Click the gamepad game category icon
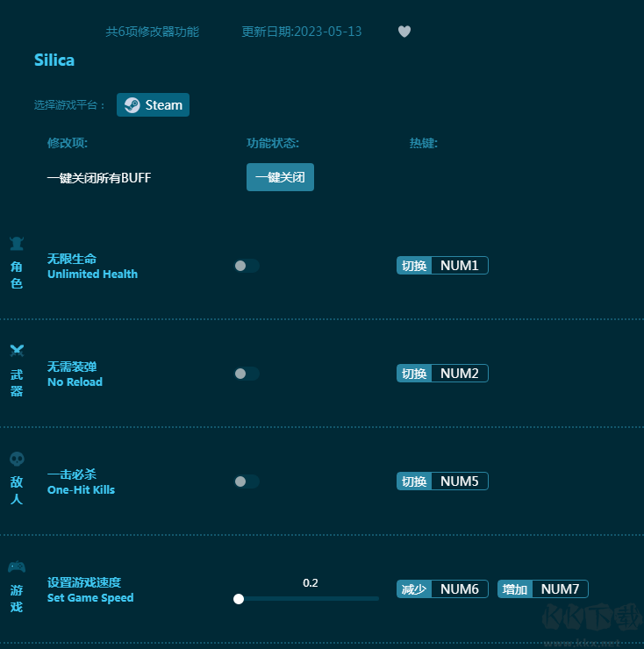Image resolution: width=644 pixels, height=649 pixels. tap(17, 567)
